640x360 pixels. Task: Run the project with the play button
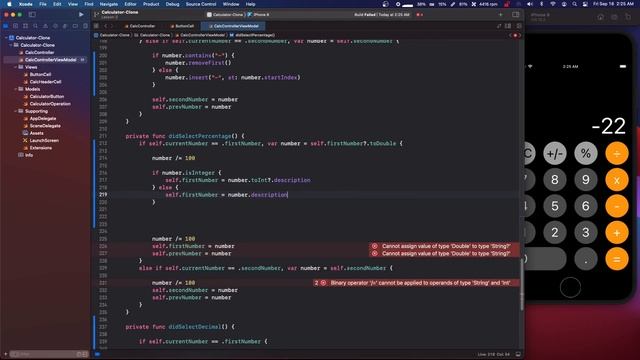click(x=81, y=14)
